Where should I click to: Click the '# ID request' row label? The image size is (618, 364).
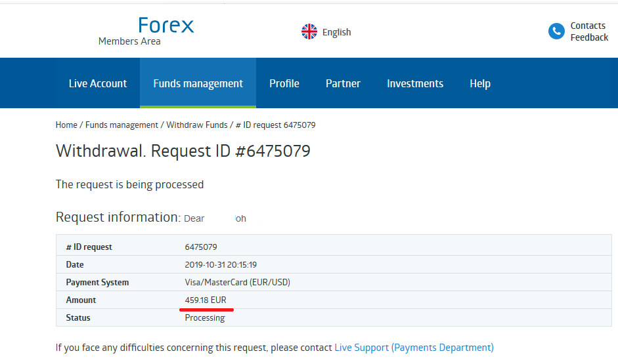[89, 247]
